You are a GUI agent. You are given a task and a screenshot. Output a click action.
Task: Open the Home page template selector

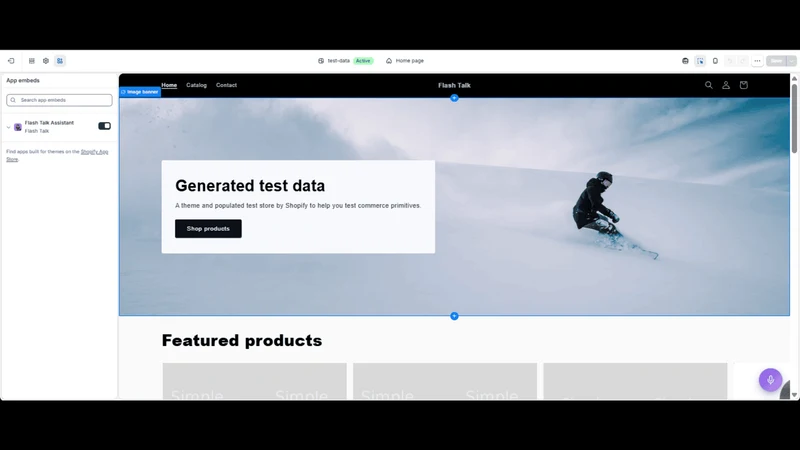tap(405, 61)
